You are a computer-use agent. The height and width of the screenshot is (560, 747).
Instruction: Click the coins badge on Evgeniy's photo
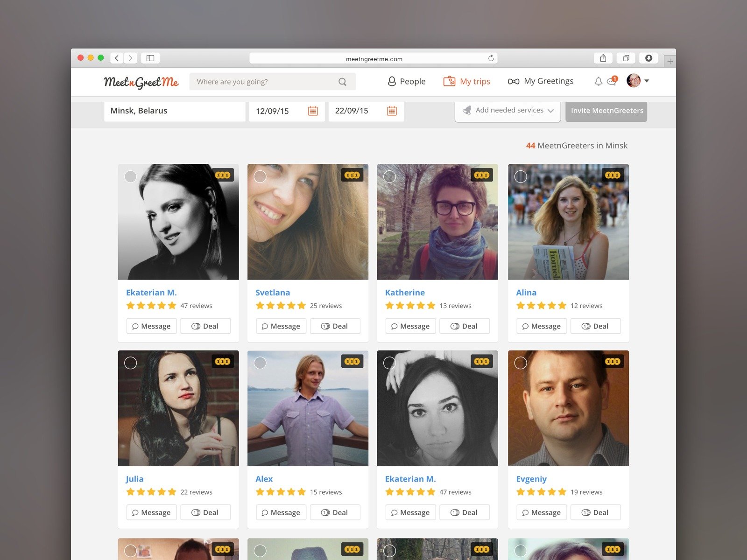(613, 361)
